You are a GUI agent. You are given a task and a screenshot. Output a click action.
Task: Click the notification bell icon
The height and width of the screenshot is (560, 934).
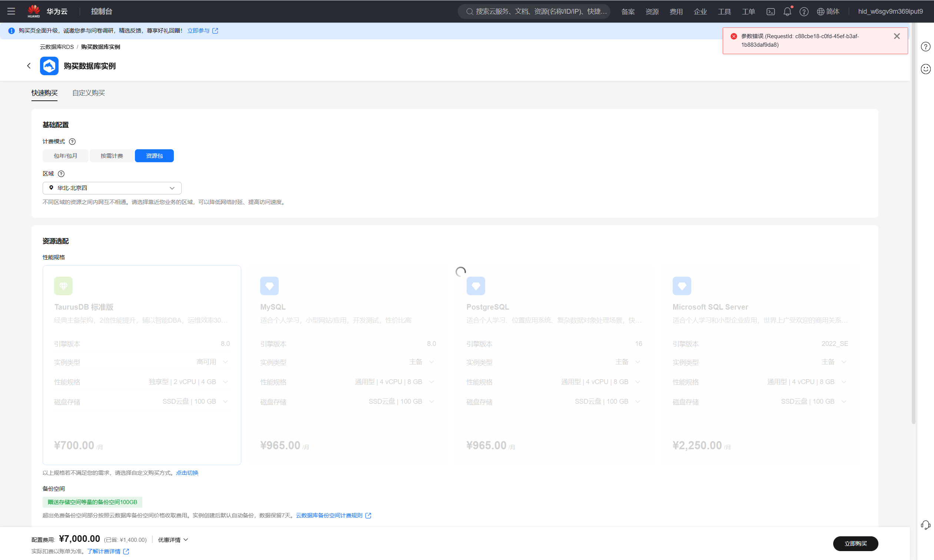pos(787,12)
